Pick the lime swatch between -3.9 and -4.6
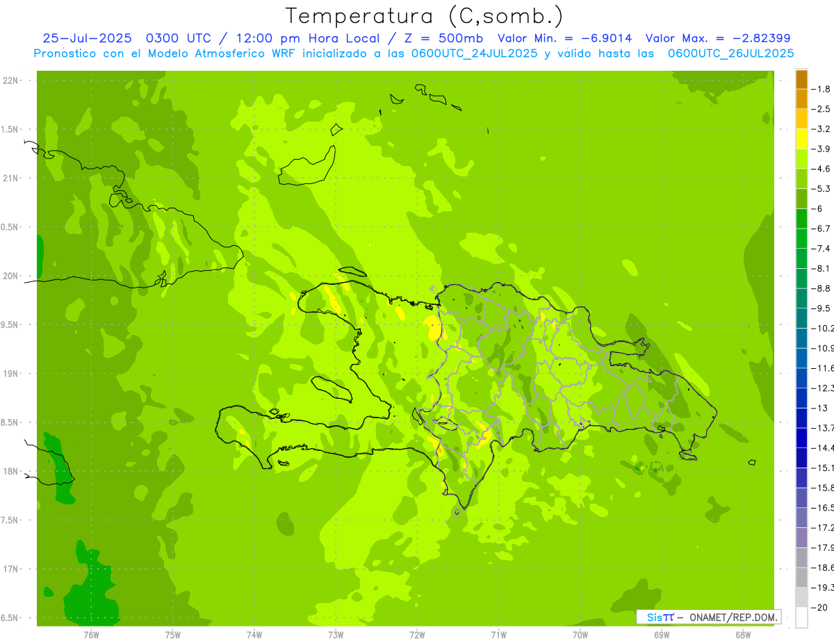Viewport: 834px width, 644px height. coord(801,158)
